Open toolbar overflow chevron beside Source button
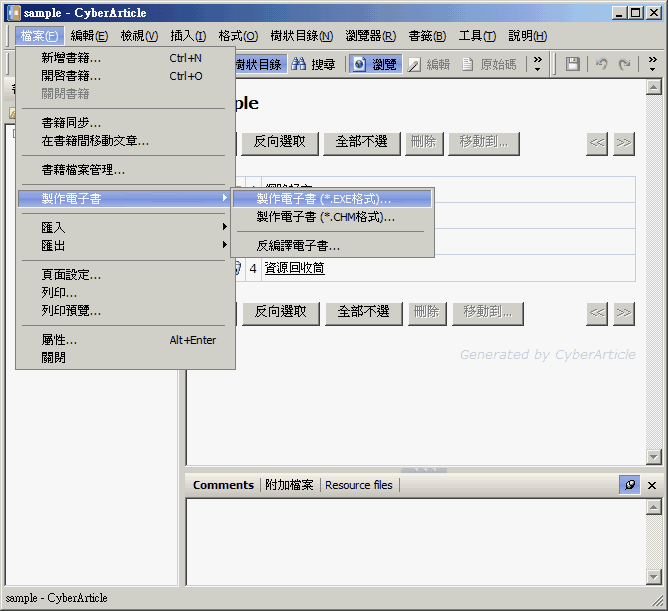 537,64
